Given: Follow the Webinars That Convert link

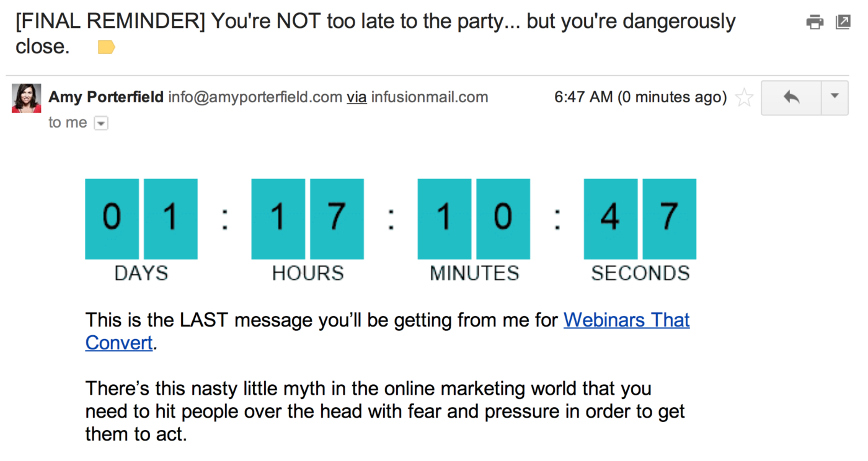Looking at the screenshot, I should point(387,331).
